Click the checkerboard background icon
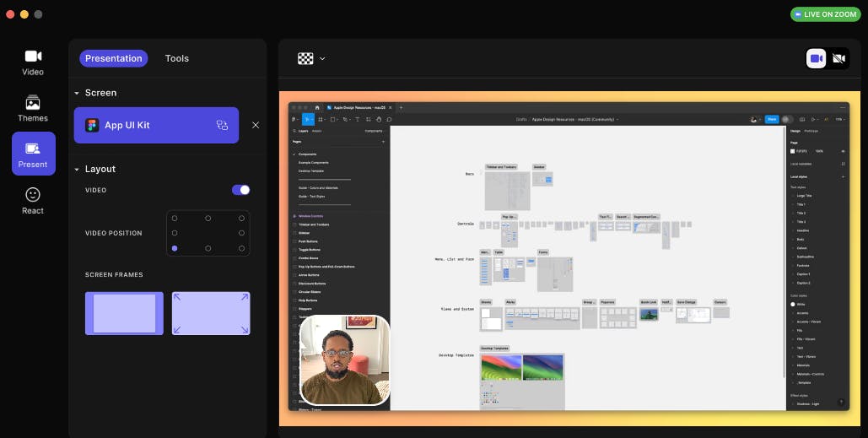The image size is (868, 438). [x=305, y=58]
